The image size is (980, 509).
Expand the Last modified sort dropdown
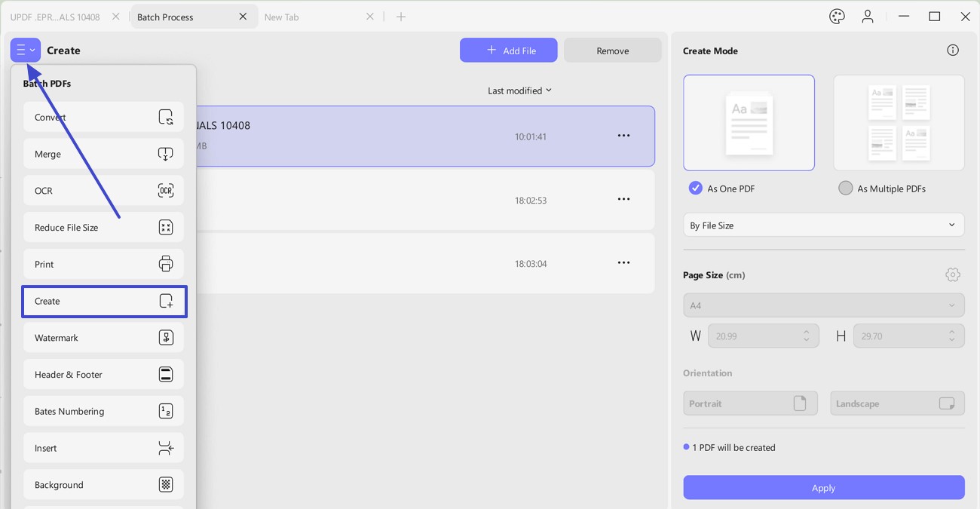[519, 90]
